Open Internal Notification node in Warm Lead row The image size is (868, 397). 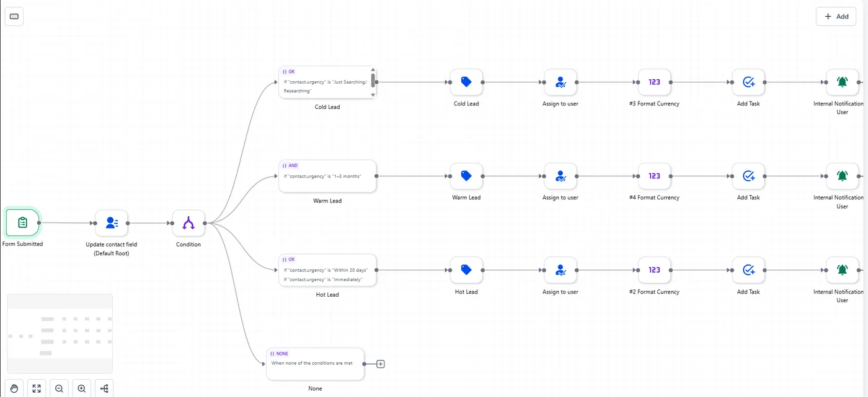pyautogui.click(x=842, y=176)
